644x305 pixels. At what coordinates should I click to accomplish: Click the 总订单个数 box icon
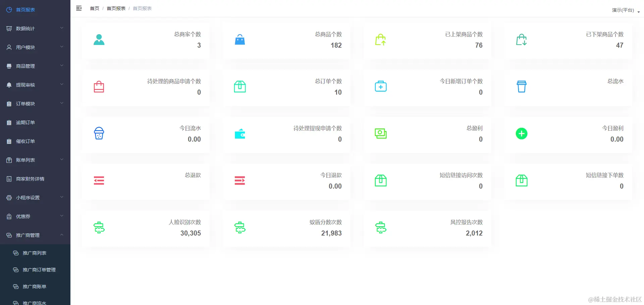pyautogui.click(x=240, y=87)
